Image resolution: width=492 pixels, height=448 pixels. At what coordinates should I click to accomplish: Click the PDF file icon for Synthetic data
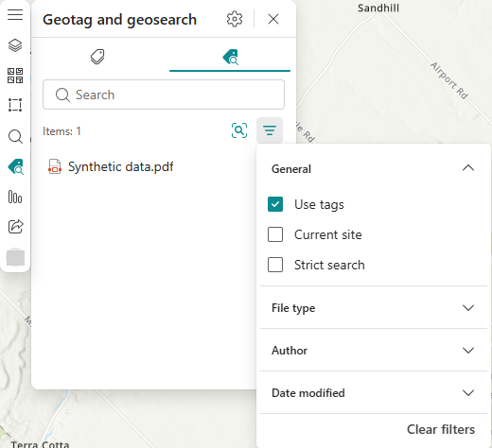pos(55,166)
